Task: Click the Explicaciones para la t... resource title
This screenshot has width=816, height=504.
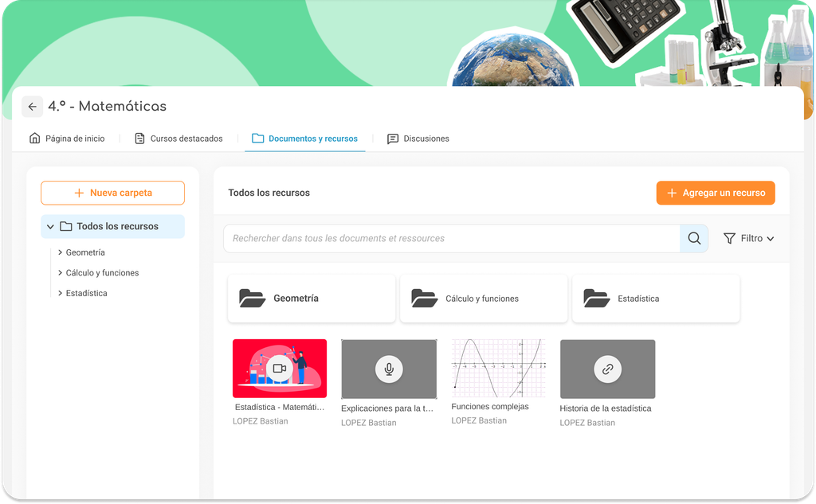Action: tap(387, 408)
